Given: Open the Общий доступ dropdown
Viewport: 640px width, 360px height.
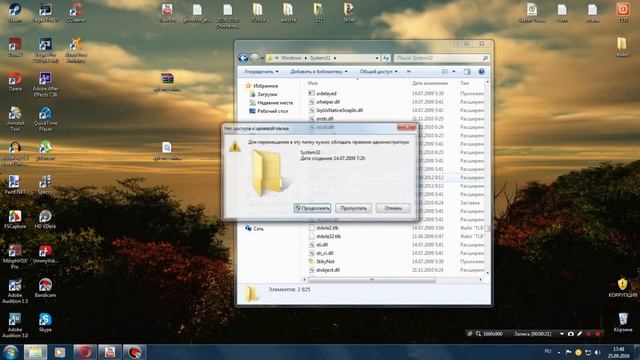Looking at the screenshot, I should [378, 72].
